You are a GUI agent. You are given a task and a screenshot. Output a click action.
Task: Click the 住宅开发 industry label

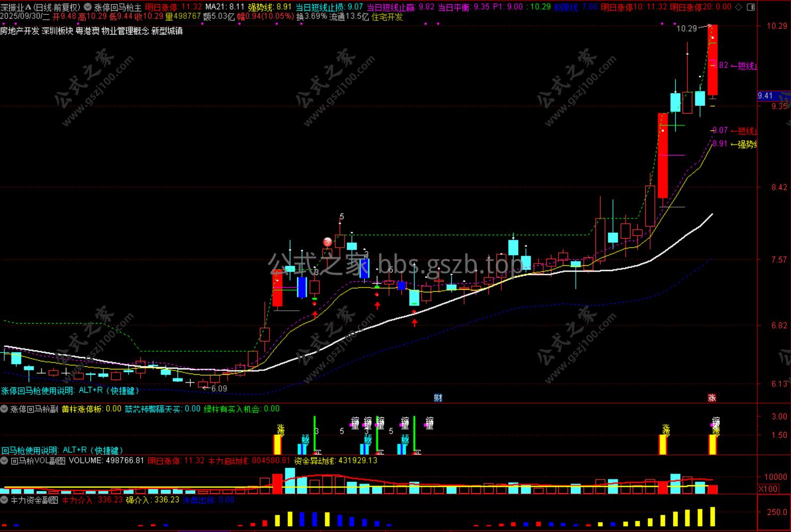[x=387, y=16]
